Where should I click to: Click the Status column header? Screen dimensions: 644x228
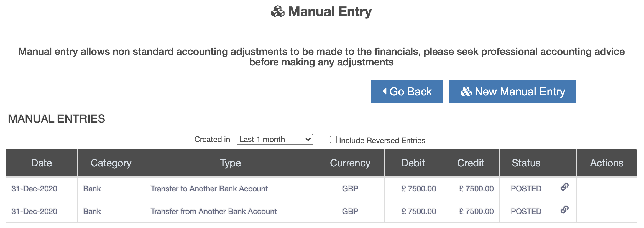(526, 163)
